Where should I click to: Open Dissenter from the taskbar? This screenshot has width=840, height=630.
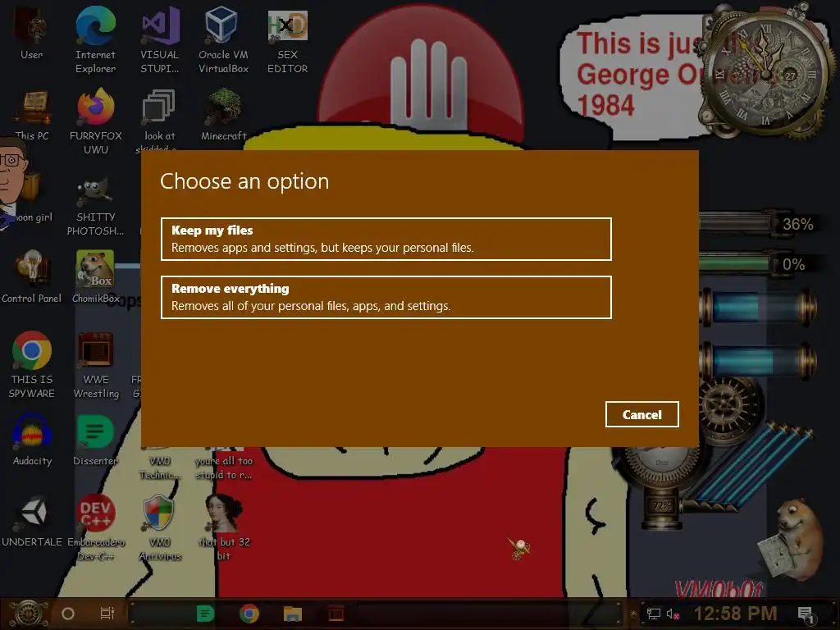coord(205,614)
